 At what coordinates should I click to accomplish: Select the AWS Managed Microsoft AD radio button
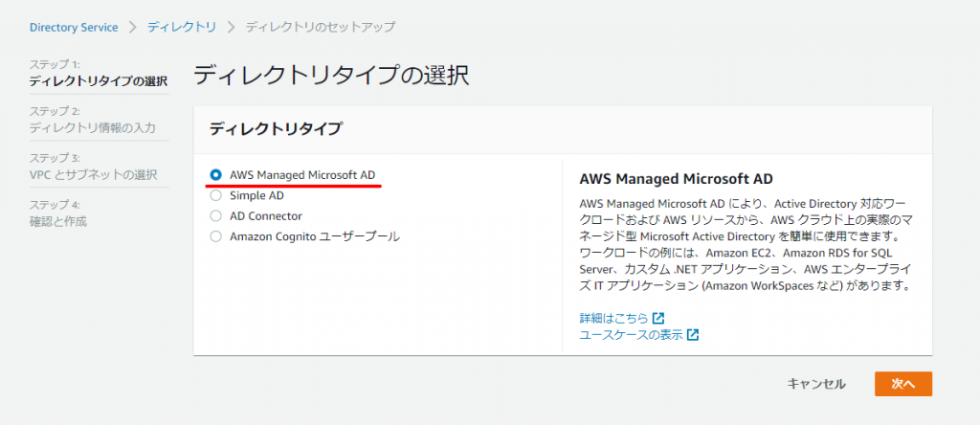pos(215,175)
